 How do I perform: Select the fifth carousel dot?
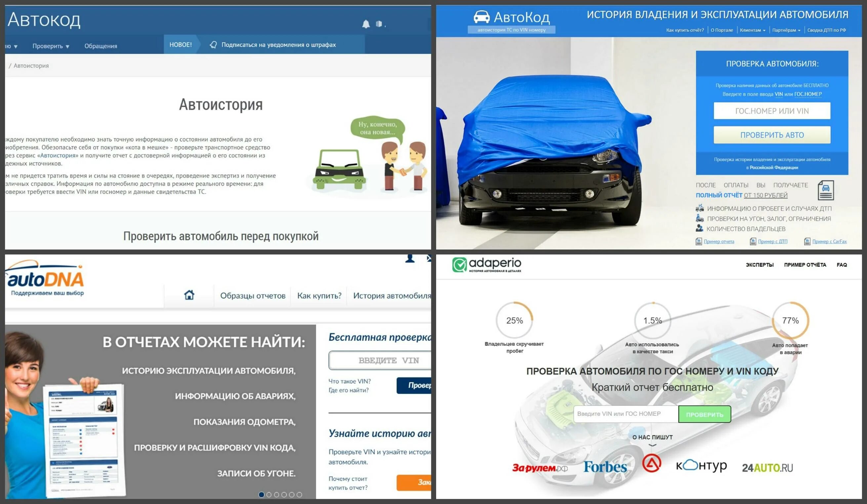(x=292, y=495)
